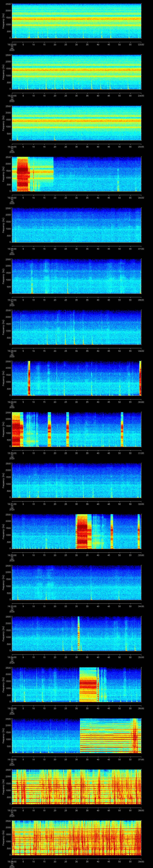The image size is (153, 868).
Task: Select the 19:27:00 start time label
Action: pyautogui.click(x=12, y=300)
